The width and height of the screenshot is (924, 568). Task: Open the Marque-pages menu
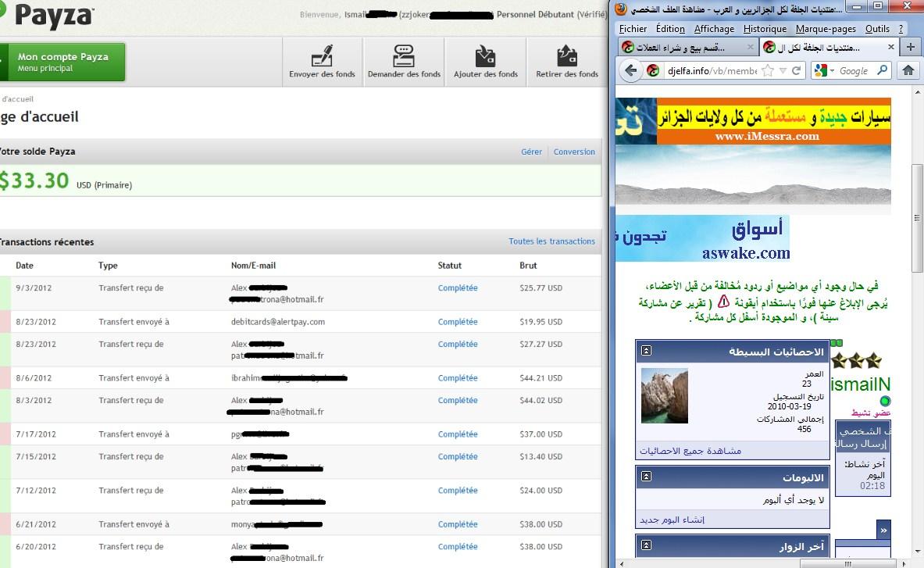(x=826, y=29)
